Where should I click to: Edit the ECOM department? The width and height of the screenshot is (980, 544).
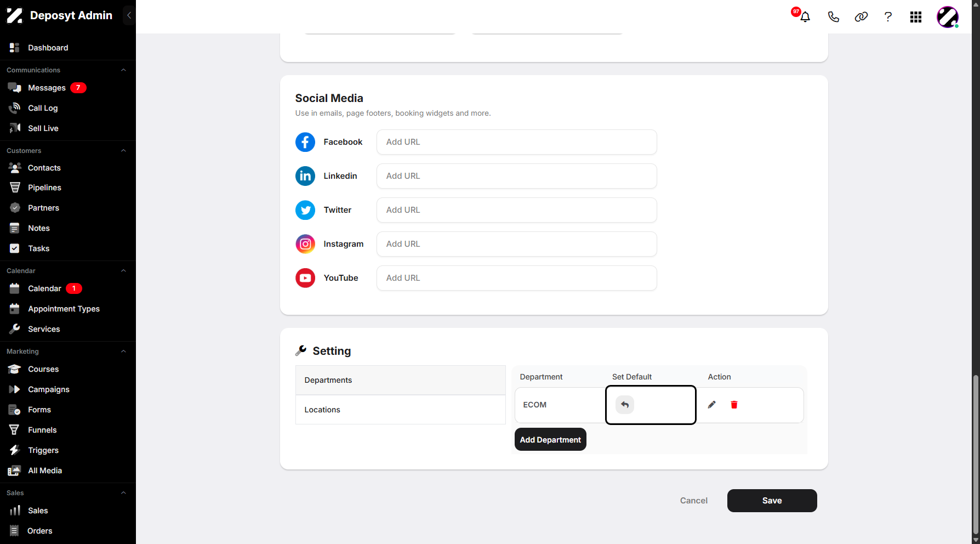point(711,405)
